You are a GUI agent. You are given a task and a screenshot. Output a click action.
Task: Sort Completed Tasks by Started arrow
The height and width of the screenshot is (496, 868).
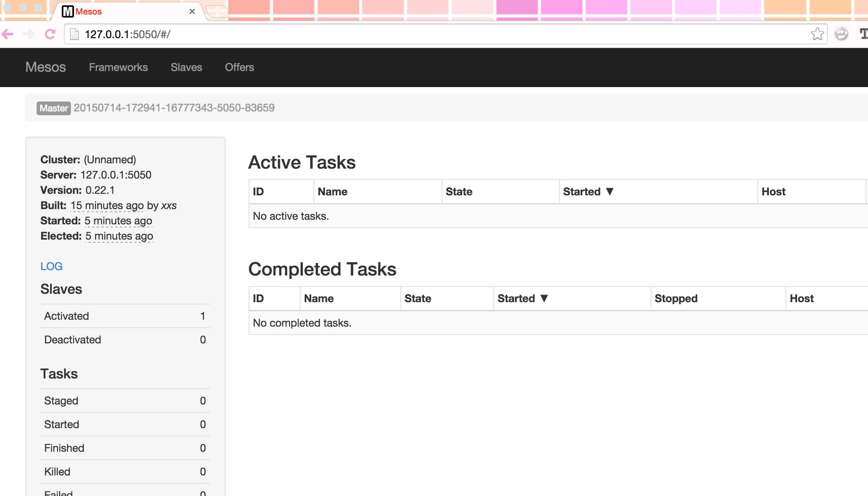(544, 298)
